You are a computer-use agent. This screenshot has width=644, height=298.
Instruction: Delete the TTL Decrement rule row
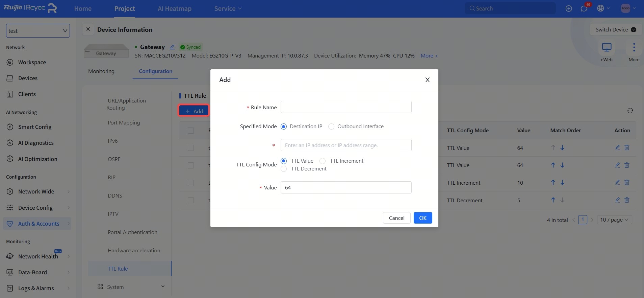point(627,200)
